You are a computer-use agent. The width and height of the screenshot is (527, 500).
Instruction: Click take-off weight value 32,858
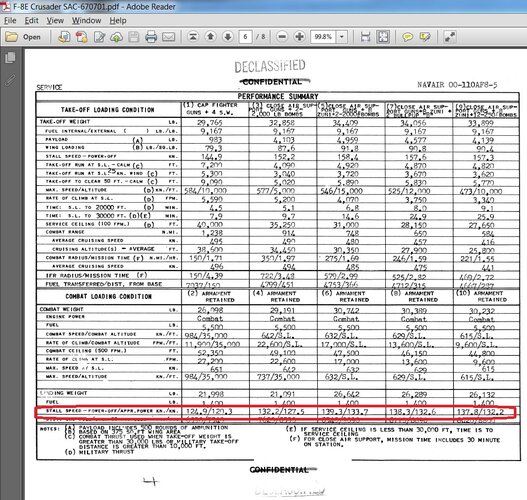tap(282, 123)
